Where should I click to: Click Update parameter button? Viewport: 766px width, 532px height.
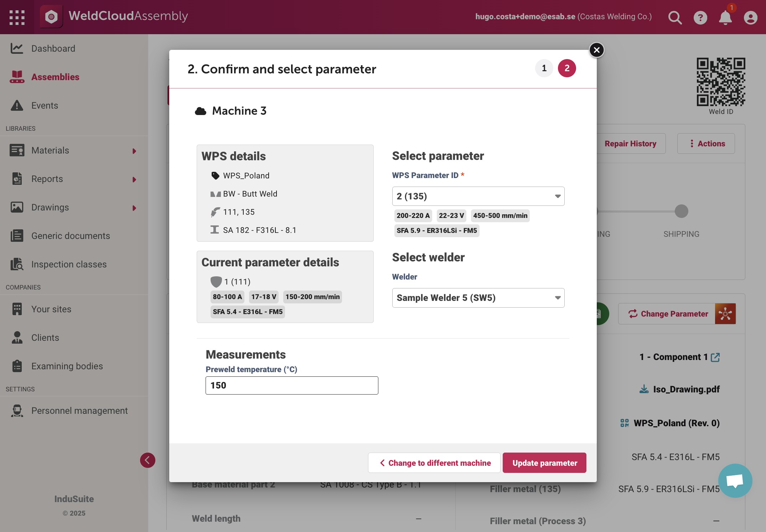click(544, 463)
